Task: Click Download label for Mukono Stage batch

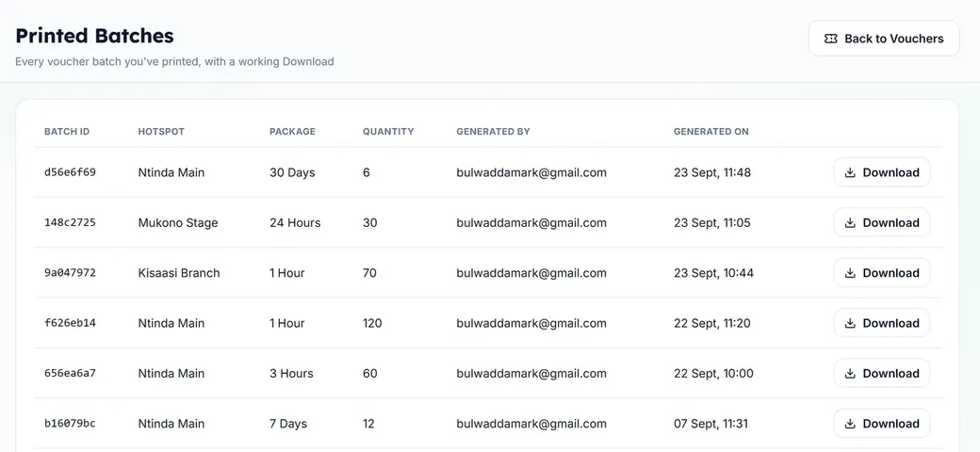Action: coord(890,223)
